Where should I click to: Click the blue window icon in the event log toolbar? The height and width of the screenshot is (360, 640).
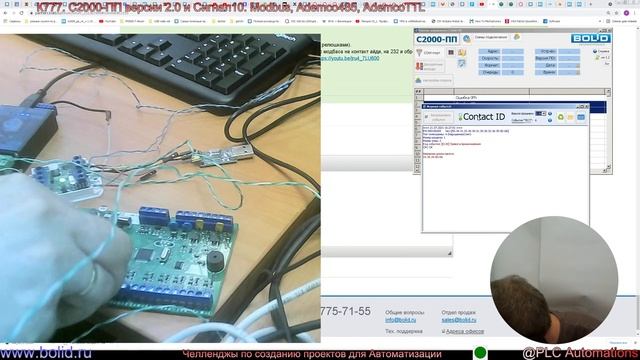(x=581, y=117)
